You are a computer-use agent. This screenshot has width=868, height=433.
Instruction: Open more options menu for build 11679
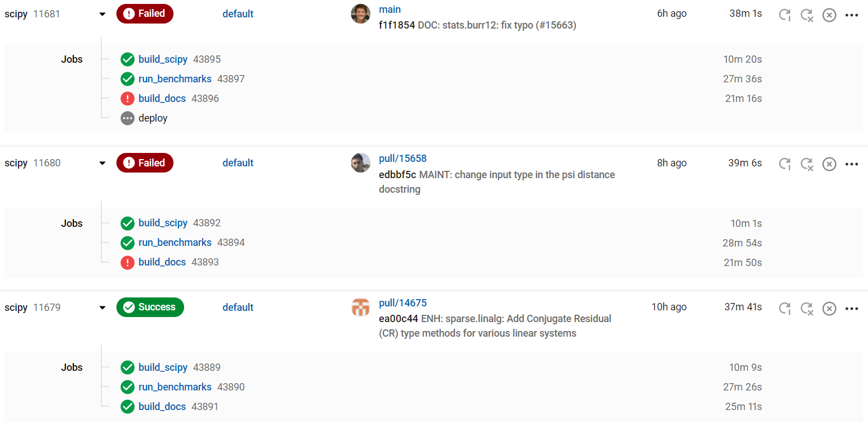pos(851,309)
